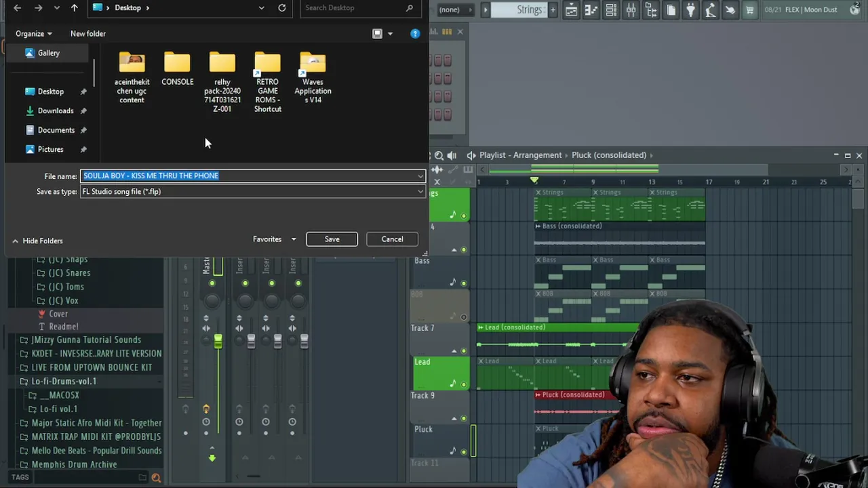The height and width of the screenshot is (488, 868).
Task: Open the Playlist view from the FL toolbar
Action: 572,9
